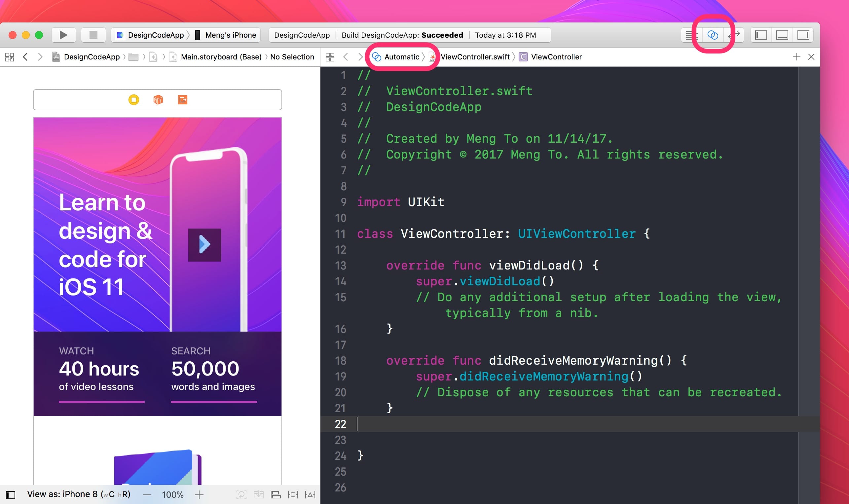Screen dimensions: 849x504
Task: Select the WATCH label
Action: (76, 351)
